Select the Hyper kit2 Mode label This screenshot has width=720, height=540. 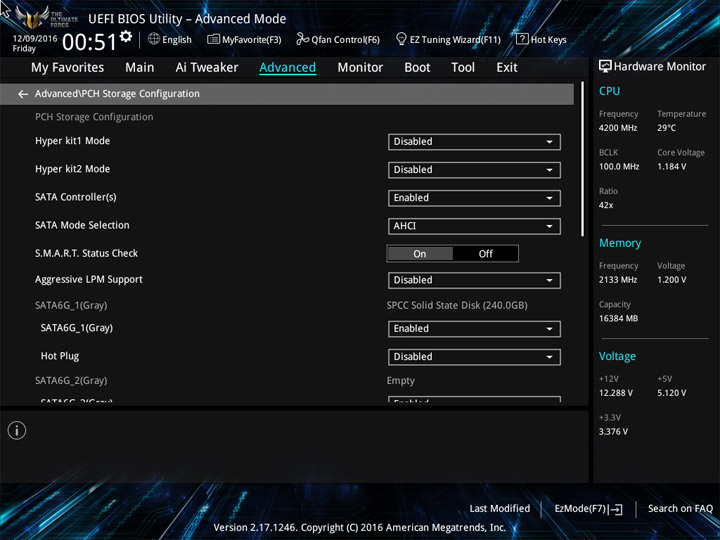click(x=73, y=169)
